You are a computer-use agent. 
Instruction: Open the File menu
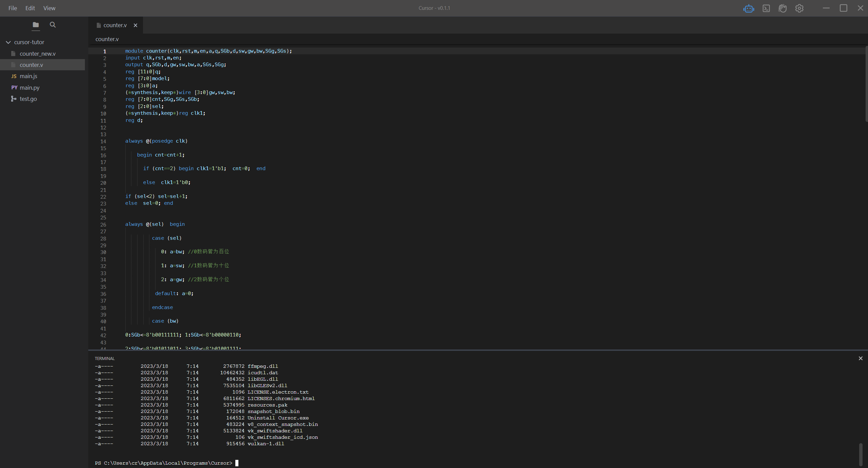coord(13,8)
